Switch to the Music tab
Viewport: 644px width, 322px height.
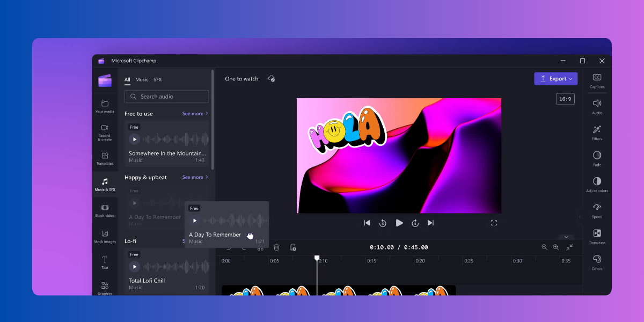[x=142, y=79]
